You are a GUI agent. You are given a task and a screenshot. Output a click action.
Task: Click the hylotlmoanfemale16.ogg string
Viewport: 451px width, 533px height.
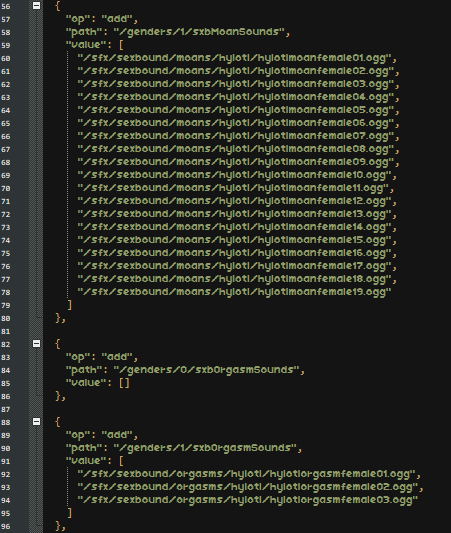pyautogui.click(x=235, y=253)
